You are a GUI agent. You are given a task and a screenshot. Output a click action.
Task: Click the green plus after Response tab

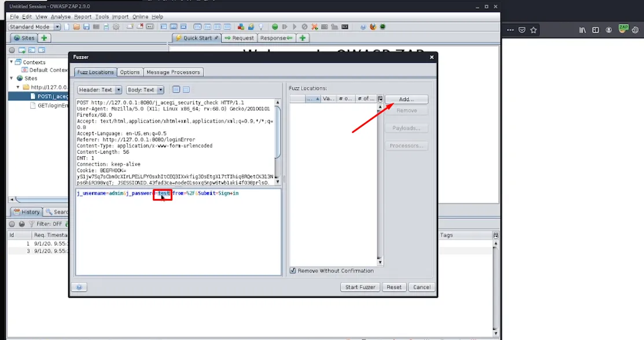(303, 38)
